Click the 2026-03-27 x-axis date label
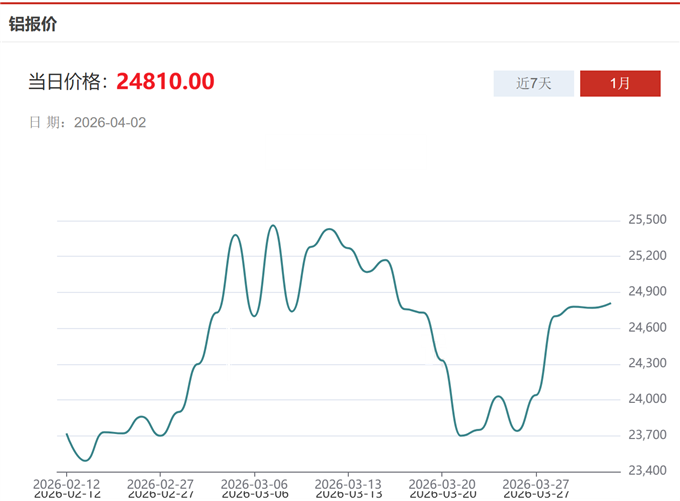Viewport: 680px width, 501px height. click(536, 486)
